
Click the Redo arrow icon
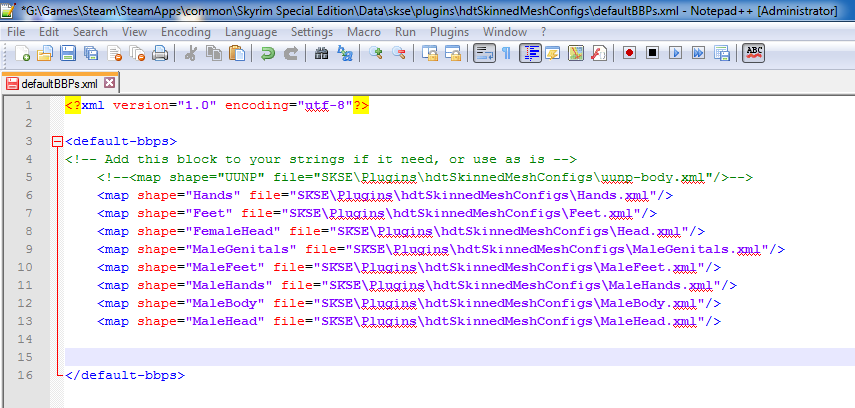tap(291, 53)
